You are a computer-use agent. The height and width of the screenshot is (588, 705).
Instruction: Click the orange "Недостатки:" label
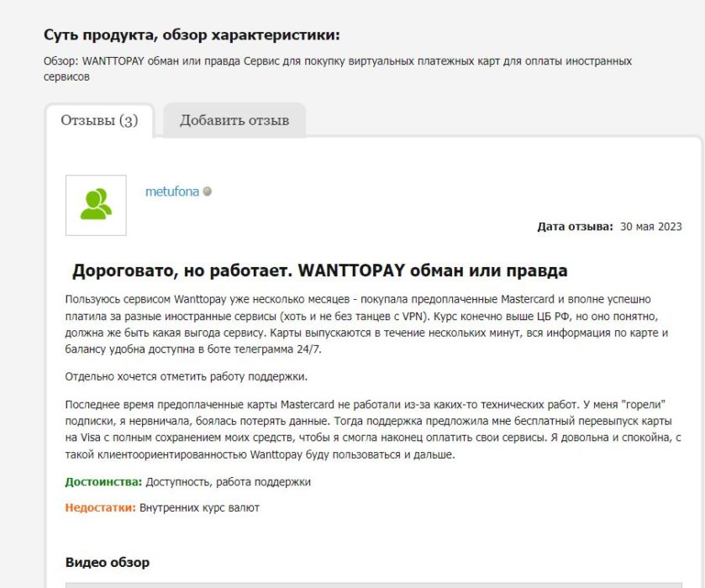[x=100, y=507]
